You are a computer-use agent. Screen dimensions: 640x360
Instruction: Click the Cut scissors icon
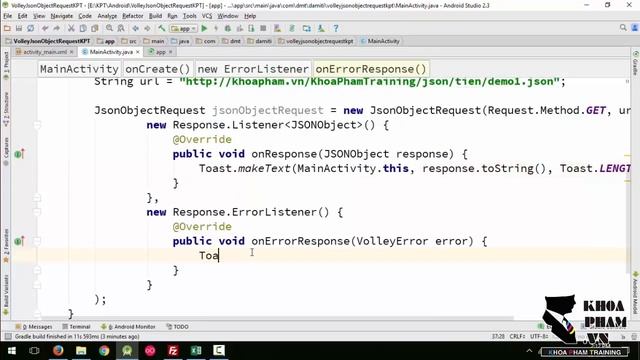[x=71, y=28]
